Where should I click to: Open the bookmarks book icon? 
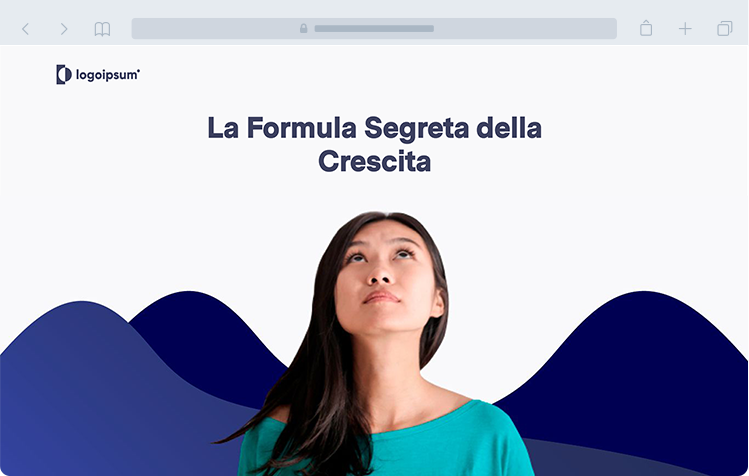102,29
